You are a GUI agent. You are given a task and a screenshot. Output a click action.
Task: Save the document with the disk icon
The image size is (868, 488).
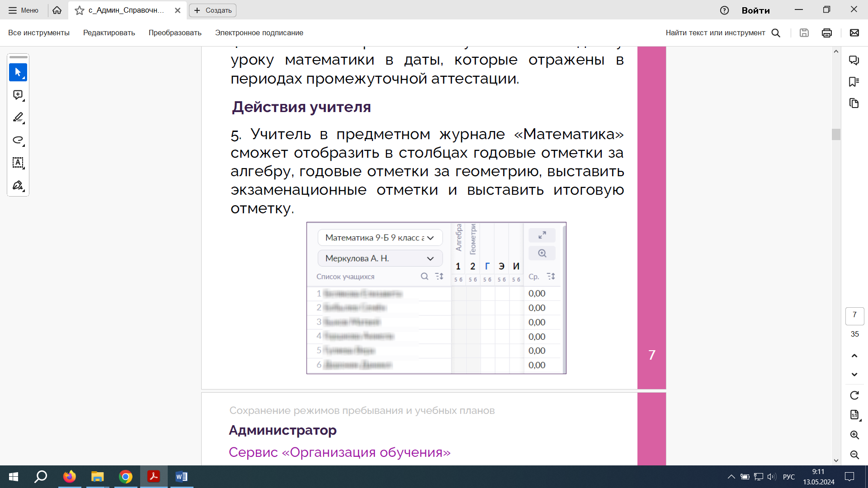804,33
